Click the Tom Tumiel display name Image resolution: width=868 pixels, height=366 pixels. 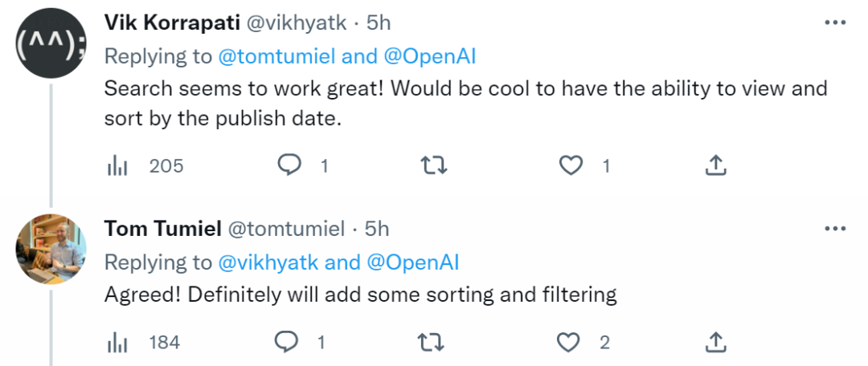pos(162,230)
